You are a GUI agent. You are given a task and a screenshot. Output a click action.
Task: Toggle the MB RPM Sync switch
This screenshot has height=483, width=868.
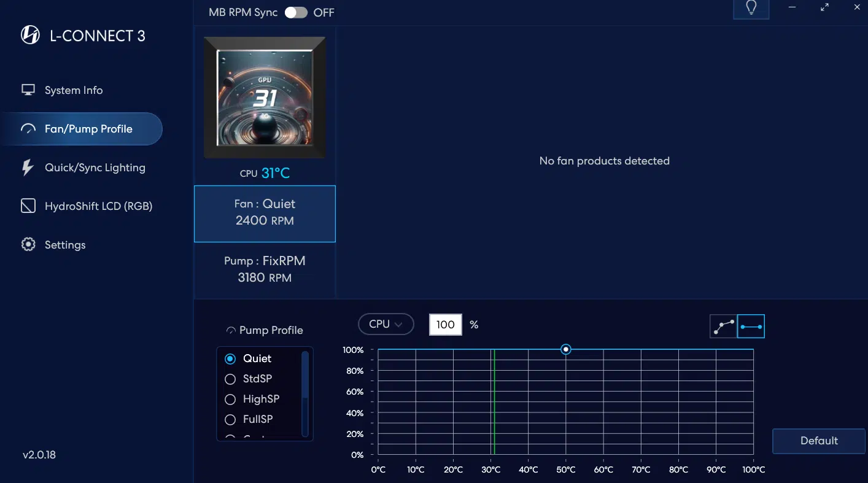pos(296,12)
